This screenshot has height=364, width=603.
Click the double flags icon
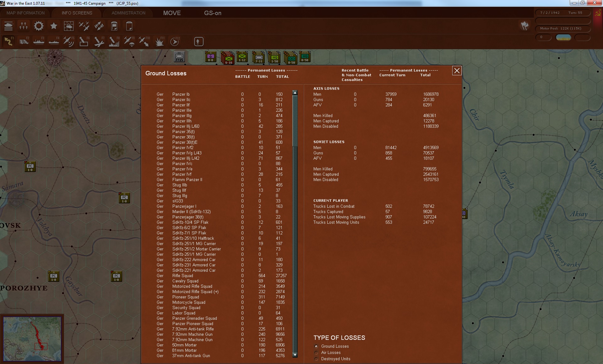pos(524,26)
